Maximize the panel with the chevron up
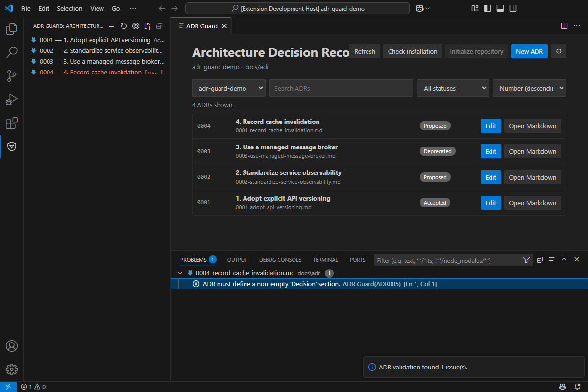Viewport: 588px width, 392px height. pos(564,260)
